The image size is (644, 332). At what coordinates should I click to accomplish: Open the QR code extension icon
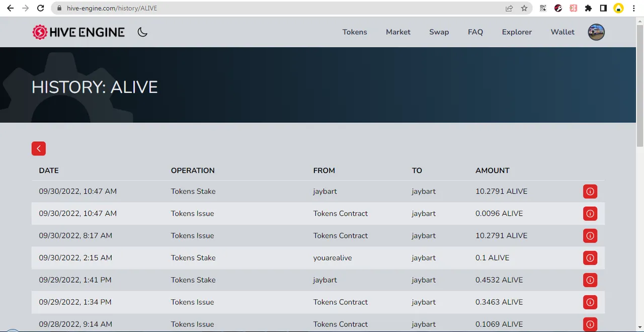tap(543, 8)
